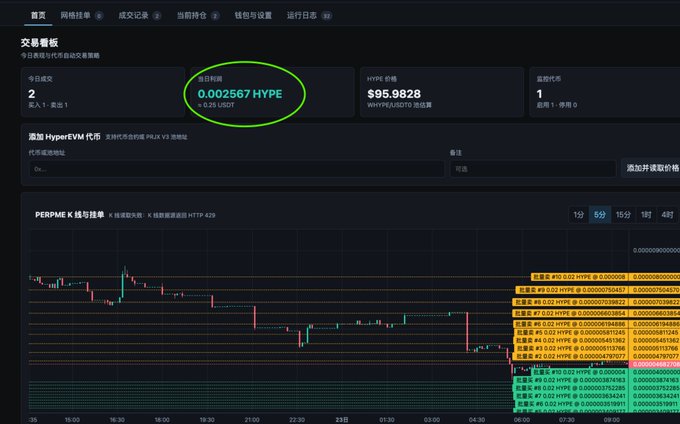Select buy order #6 at 0.000003519911
Screen dimensions: 680x424
tap(571, 404)
